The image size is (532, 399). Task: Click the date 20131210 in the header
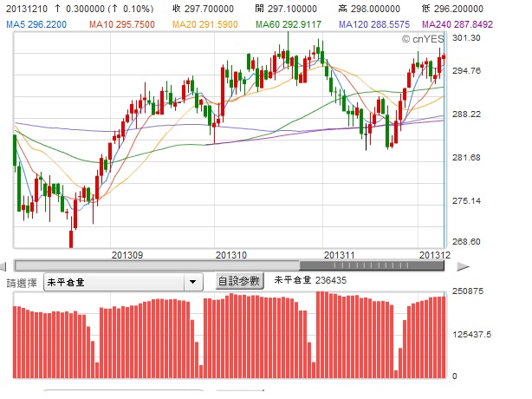27,9
